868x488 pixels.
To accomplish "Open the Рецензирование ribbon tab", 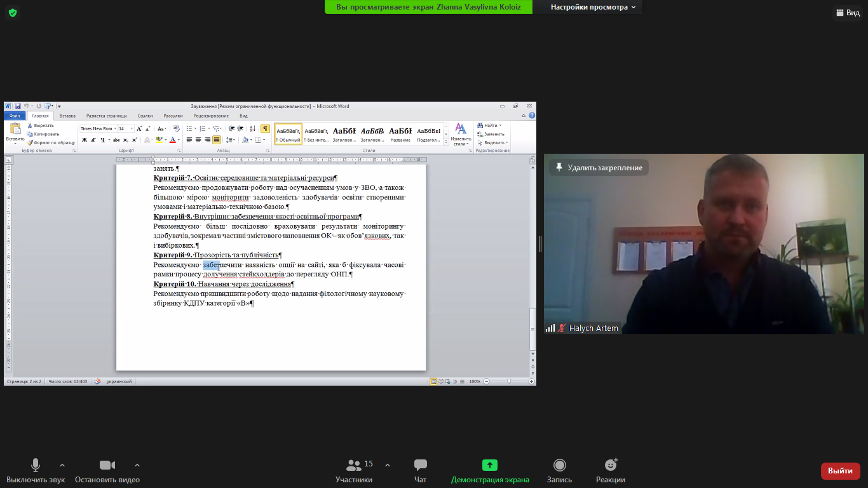I will click(x=211, y=116).
